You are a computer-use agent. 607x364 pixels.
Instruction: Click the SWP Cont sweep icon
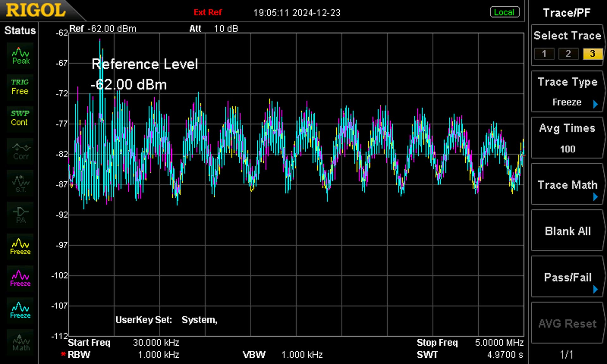click(x=20, y=119)
